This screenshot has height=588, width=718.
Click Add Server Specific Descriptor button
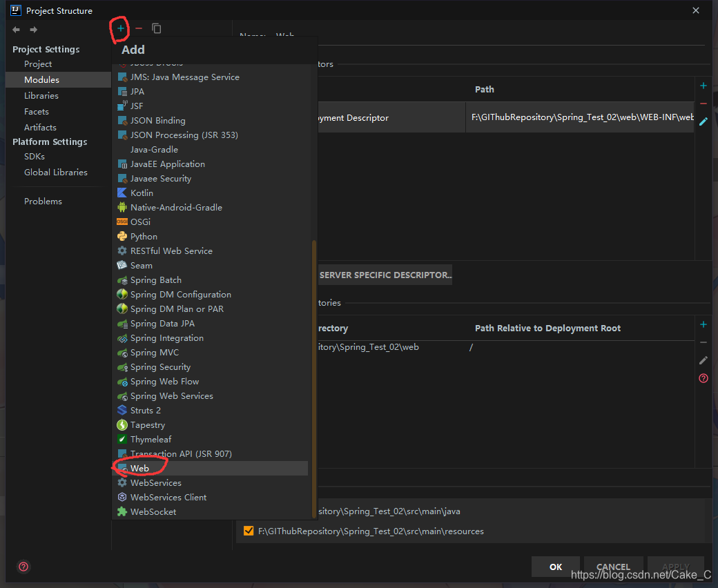(x=385, y=275)
